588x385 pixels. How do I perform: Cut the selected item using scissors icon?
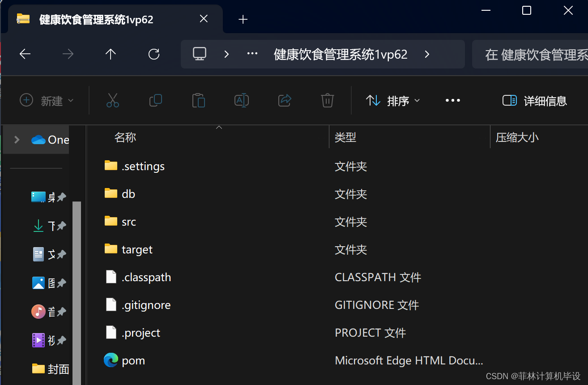point(112,100)
